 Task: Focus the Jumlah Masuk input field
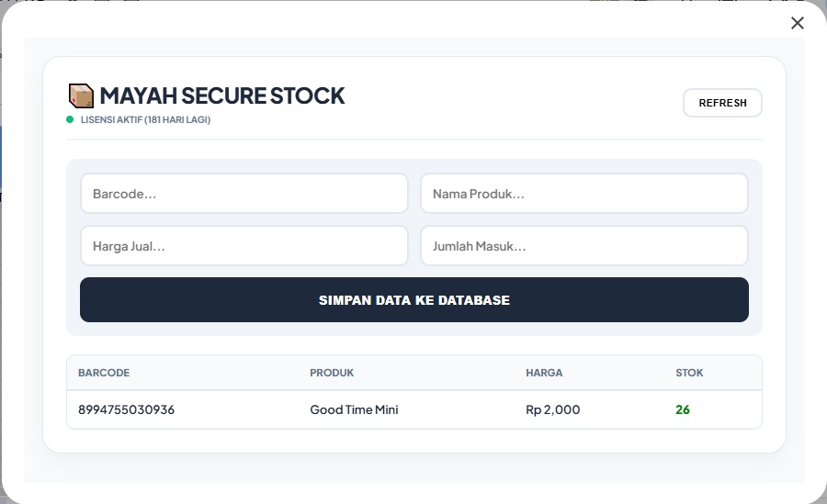click(x=584, y=246)
